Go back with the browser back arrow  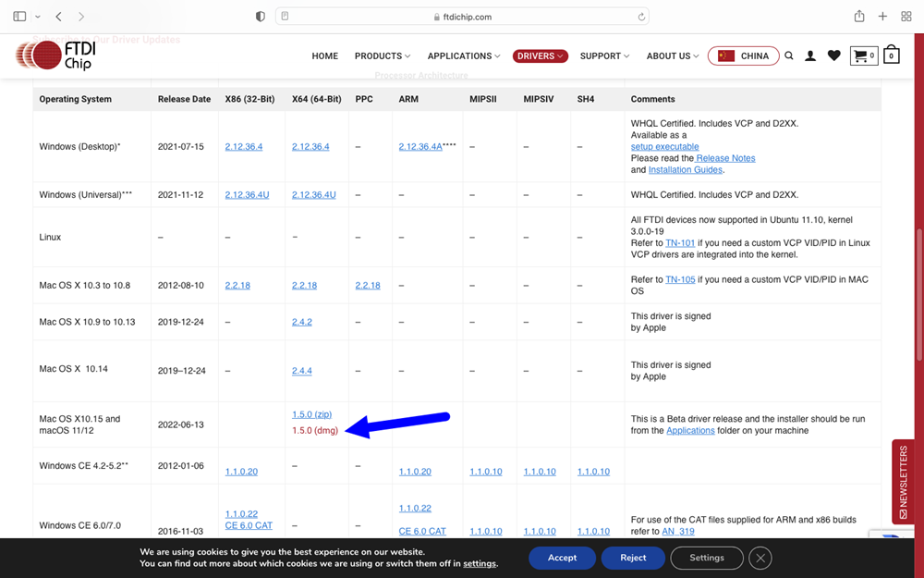pyautogui.click(x=59, y=17)
